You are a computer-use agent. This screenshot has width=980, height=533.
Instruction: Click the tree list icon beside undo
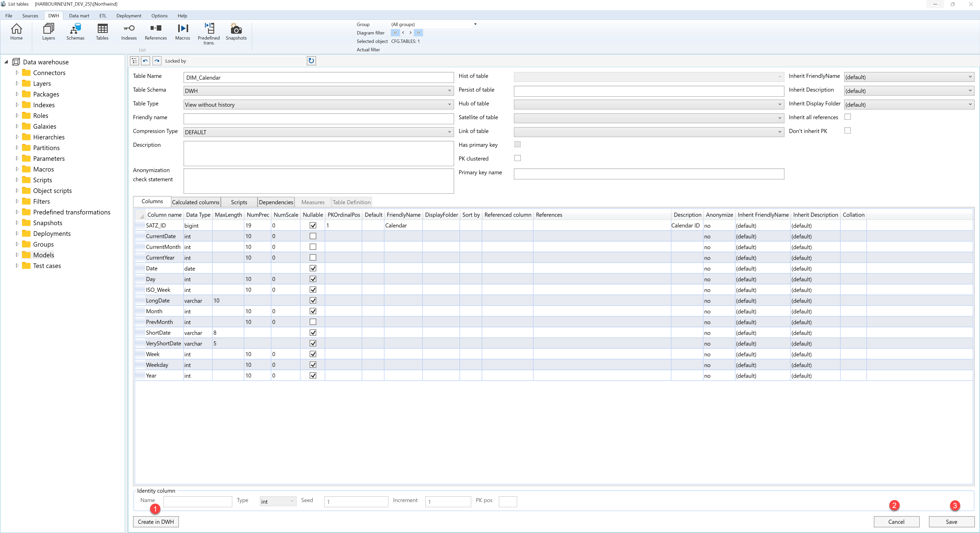[134, 61]
